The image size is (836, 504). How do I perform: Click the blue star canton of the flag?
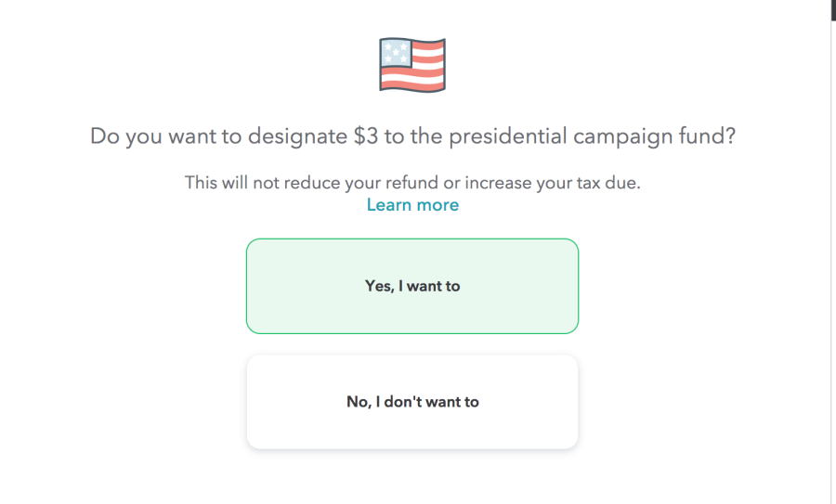(396, 53)
